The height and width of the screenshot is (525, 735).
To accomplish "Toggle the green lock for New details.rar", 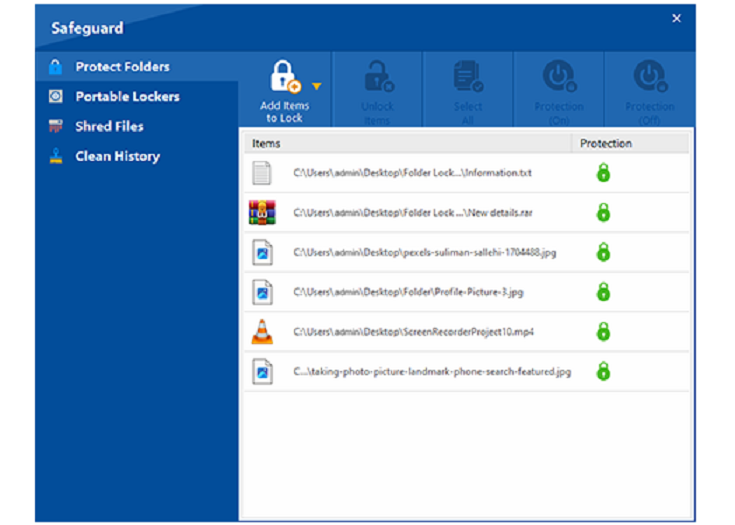I will point(603,212).
